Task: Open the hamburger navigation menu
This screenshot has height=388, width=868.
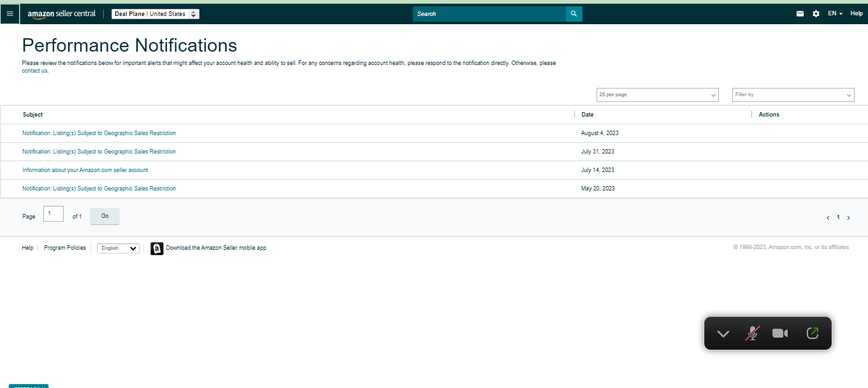Action: coord(10,13)
